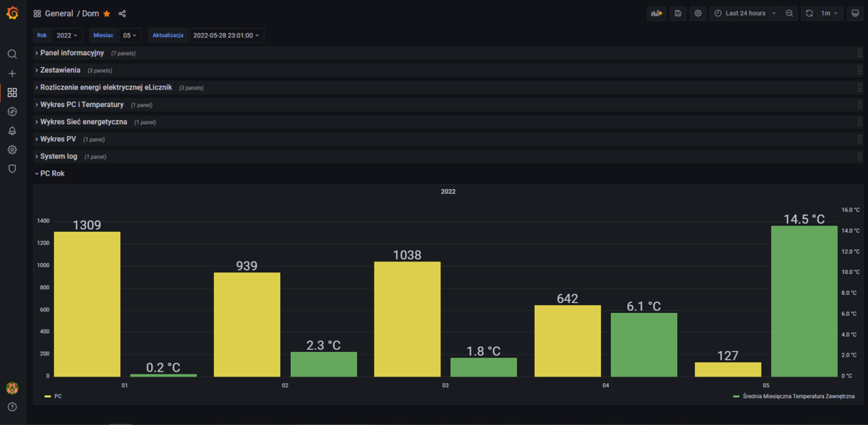
Task: Toggle PC series in chart legend
Action: coord(58,396)
